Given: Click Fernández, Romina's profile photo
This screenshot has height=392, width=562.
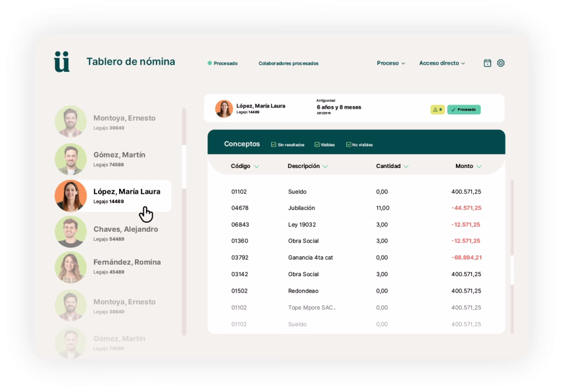Looking at the screenshot, I should point(71,267).
